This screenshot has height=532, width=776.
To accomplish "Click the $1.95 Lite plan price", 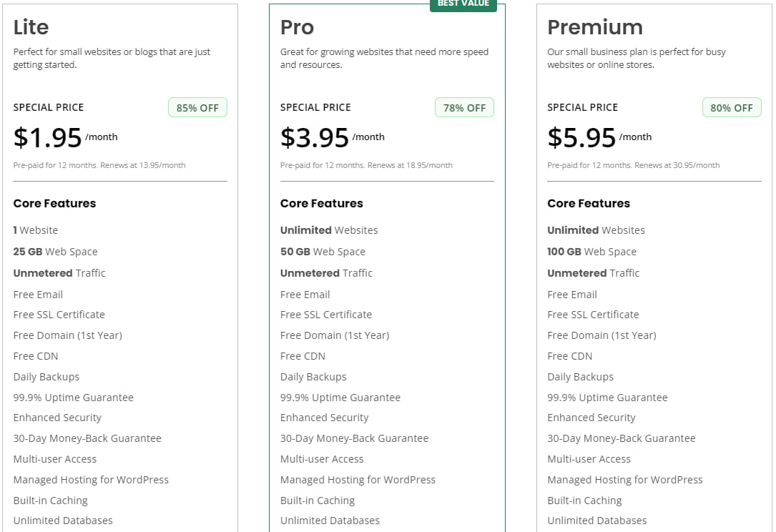I will pos(48,138).
